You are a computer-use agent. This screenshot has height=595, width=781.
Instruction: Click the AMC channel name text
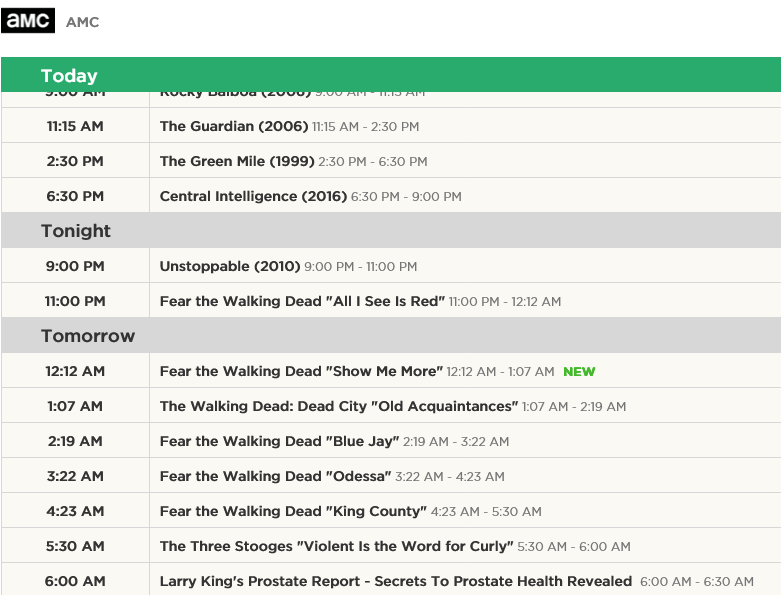[83, 22]
